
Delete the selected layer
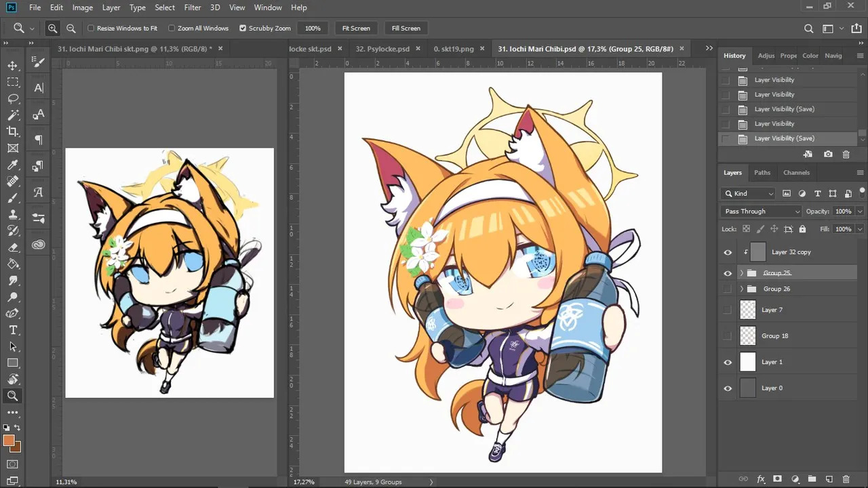pos(846,479)
